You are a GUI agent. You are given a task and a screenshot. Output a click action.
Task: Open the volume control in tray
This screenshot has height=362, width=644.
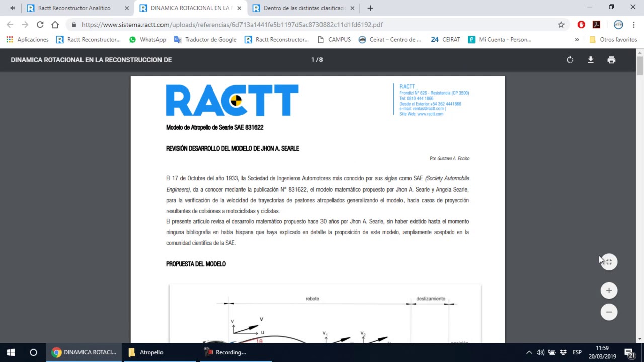click(540, 352)
